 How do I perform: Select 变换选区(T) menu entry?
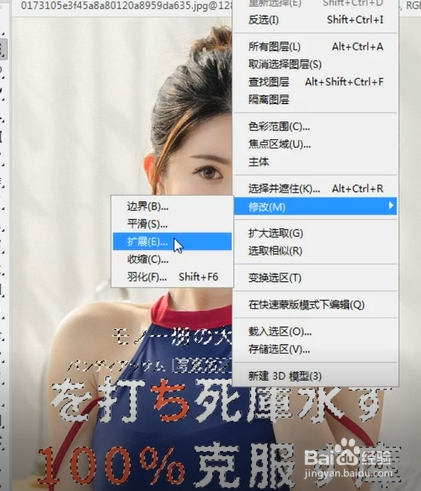pos(315,278)
